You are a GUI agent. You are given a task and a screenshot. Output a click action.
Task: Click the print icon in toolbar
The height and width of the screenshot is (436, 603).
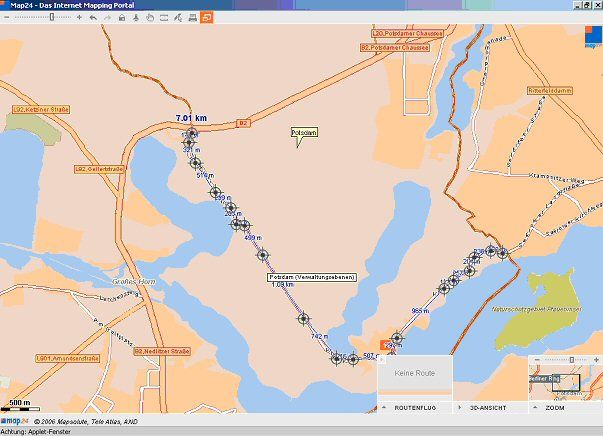(192, 18)
